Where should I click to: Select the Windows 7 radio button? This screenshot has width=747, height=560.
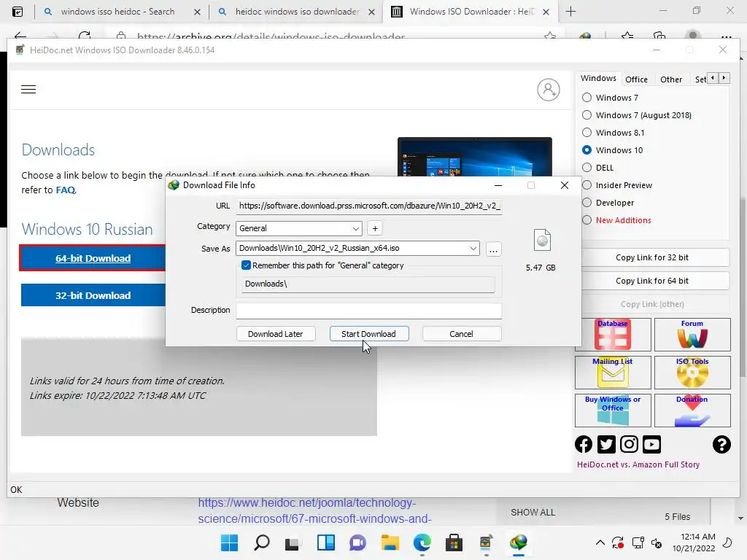[587, 98]
